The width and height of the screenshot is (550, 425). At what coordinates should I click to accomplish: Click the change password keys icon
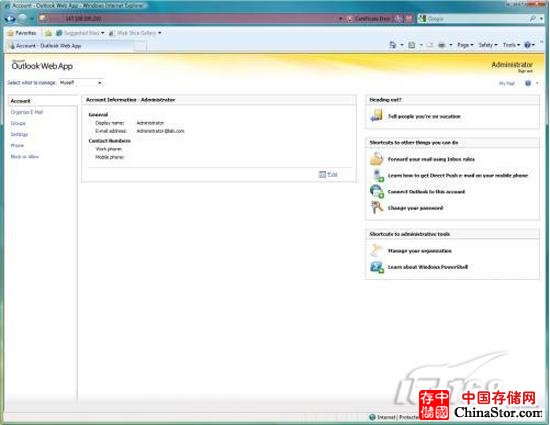coord(377,208)
